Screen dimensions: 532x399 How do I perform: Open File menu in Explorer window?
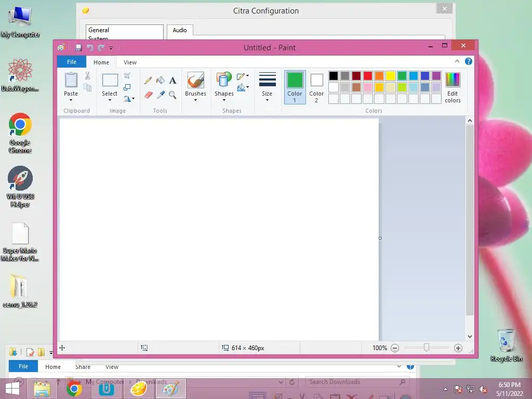23,366
